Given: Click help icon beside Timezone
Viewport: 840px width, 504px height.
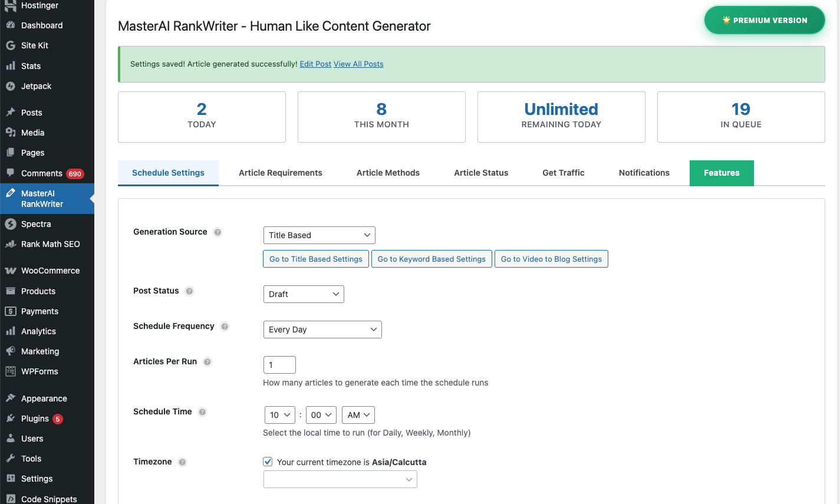Looking at the screenshot, I should [x=182, y=462].
